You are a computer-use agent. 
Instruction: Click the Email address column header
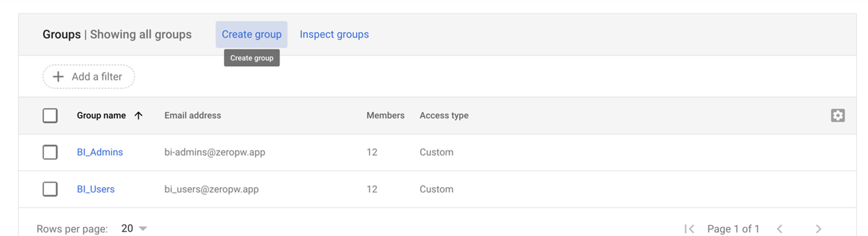point(192,116)
